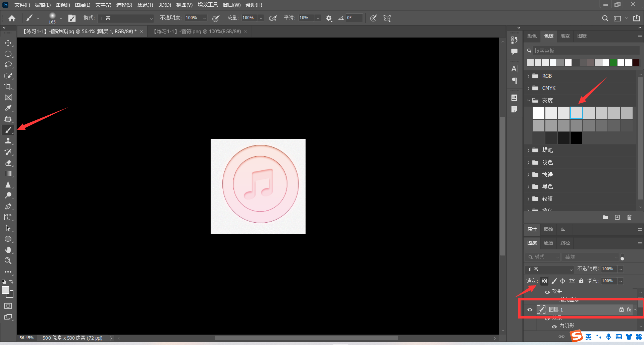This screenshot has width=644, height=345.
Task: Expand the CMYK swatch group
Action: point(529,88)
